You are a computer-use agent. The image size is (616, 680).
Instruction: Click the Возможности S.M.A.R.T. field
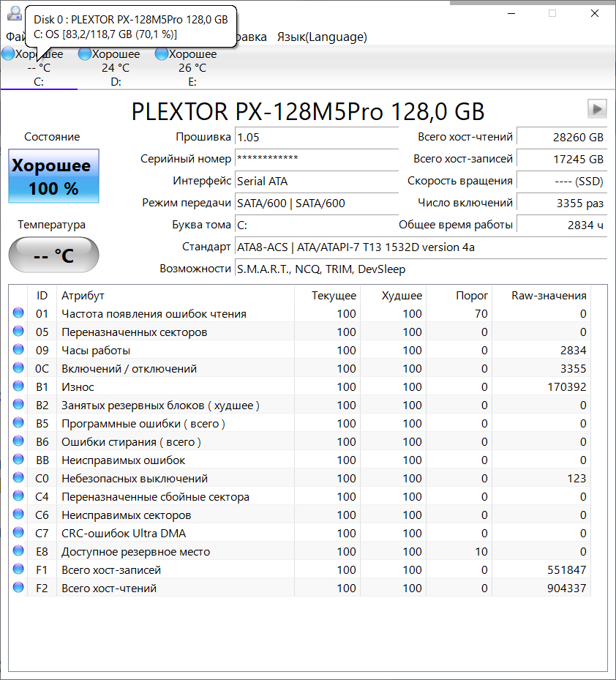click(x=421, y=269)
